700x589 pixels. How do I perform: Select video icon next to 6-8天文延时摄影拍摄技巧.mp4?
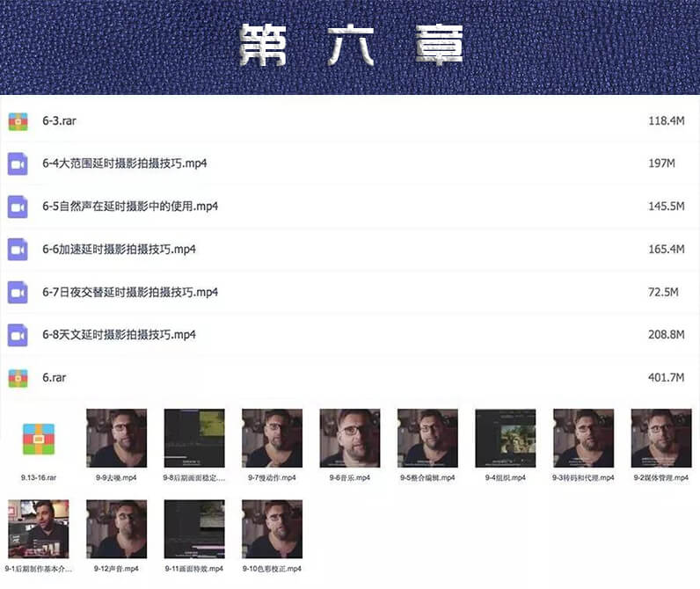click(18, 335)
